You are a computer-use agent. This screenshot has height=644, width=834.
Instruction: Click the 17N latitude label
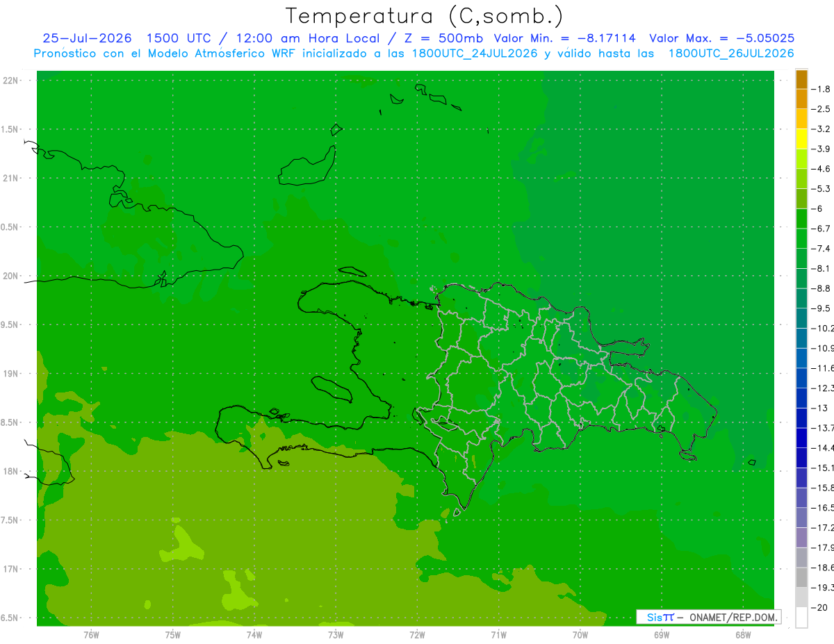click(11, 569)
